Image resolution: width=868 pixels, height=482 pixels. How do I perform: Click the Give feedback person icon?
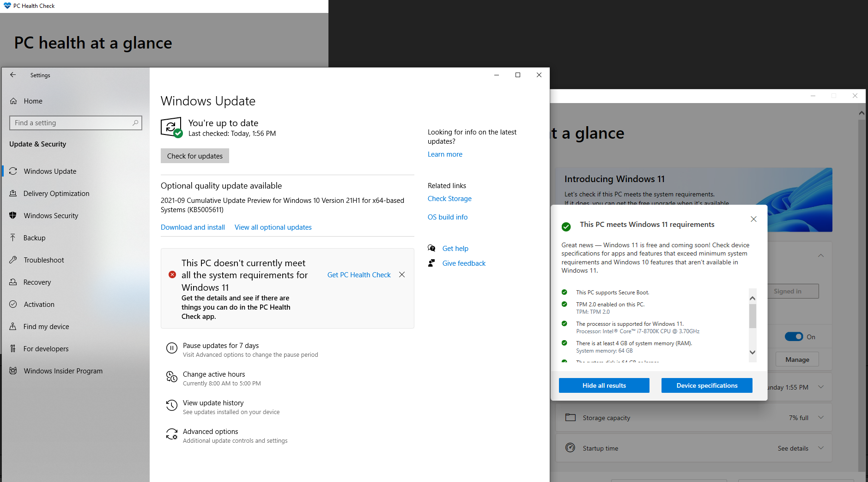(x=431, y=263)
